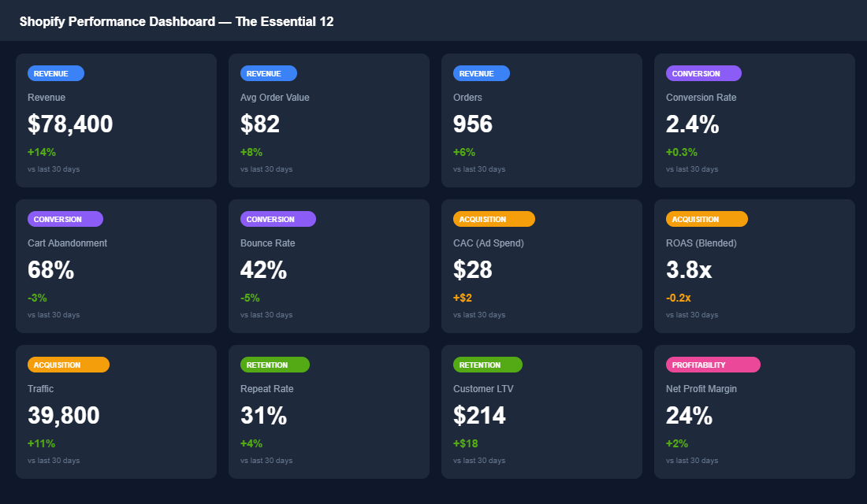
Task: Click 'vs last 30 days' under Customer LTV
Action: [x=479, y=461]
